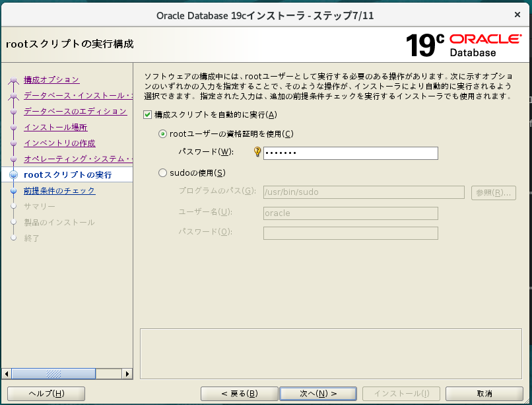Click the ユーザー名 field containing oracle
Viewport: 532px width, 405px height.
pos(350,213)
